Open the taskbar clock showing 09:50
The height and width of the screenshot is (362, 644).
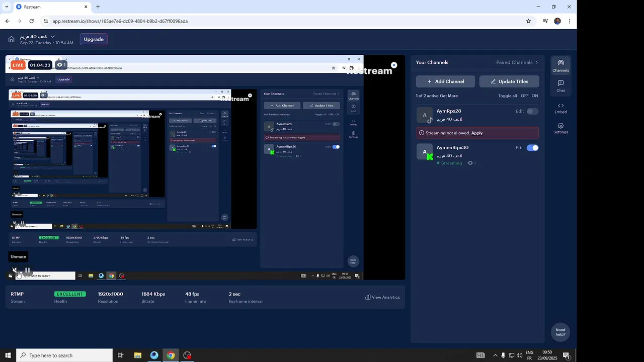click(547, 355)
